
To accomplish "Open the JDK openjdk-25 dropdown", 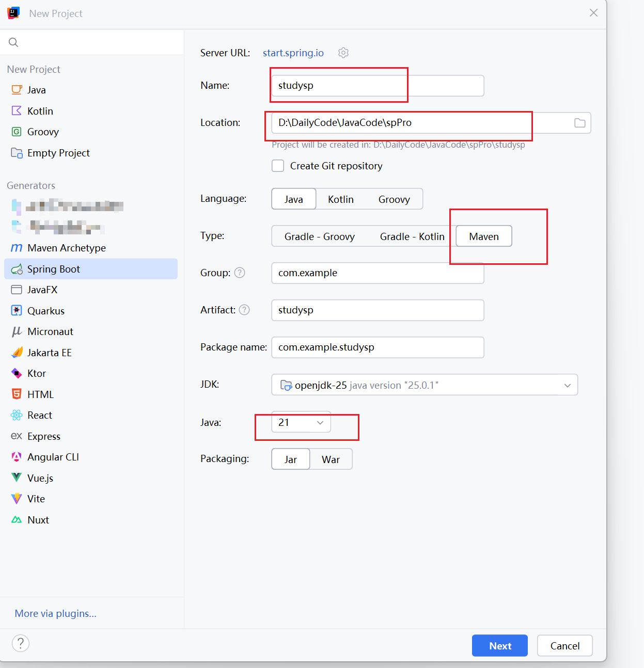I will click(x=425, y=385).
